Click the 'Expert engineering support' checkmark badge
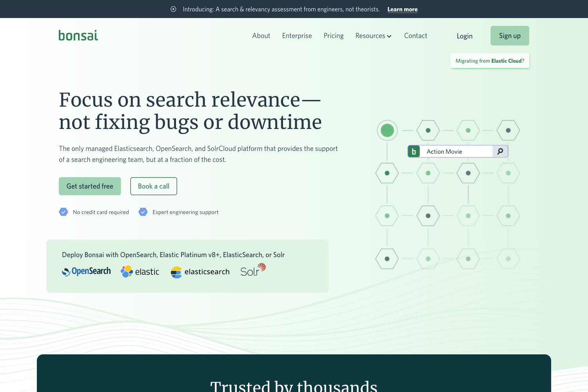 [x=143, y=212]
